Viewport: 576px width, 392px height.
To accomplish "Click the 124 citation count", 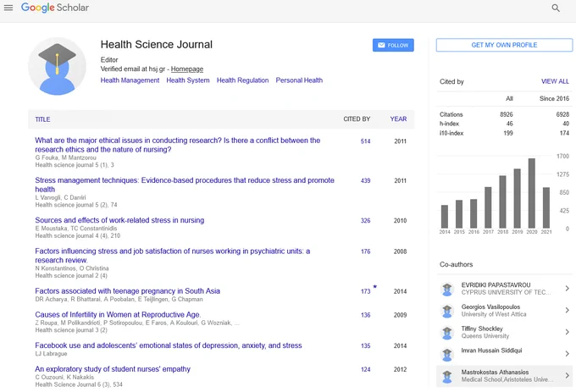I will 366,370.
